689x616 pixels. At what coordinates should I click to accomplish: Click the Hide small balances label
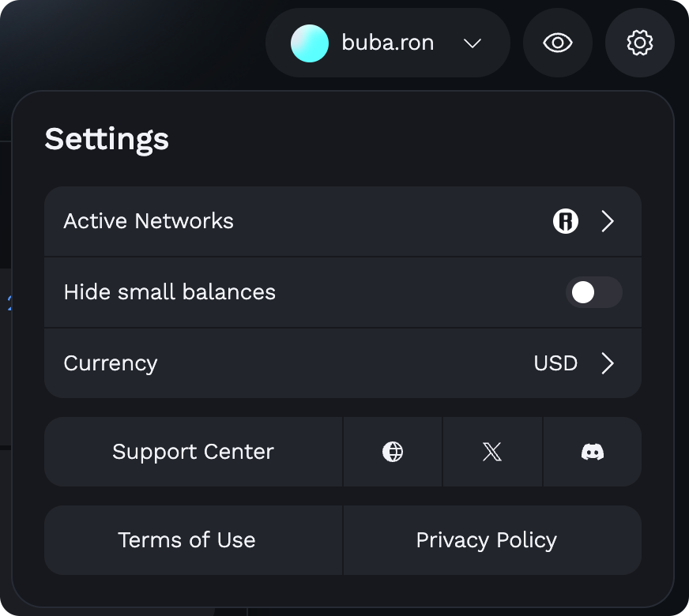click(170, 292)
